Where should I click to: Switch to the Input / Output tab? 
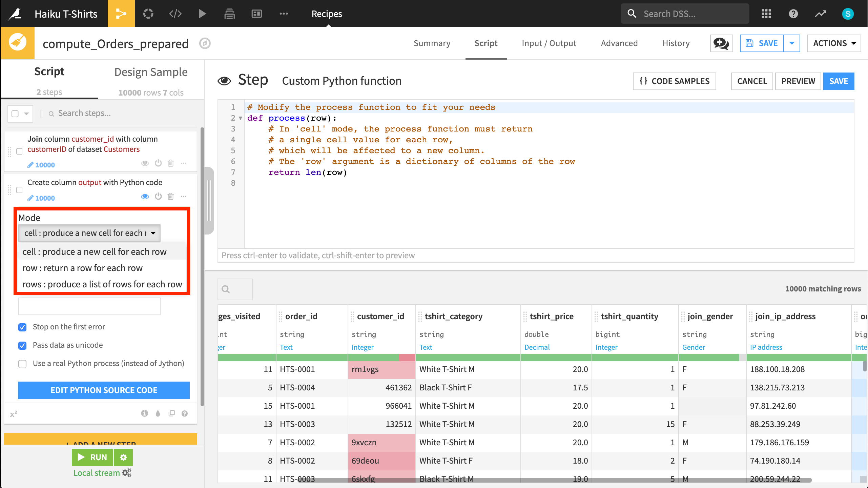[x=549, y=43]
